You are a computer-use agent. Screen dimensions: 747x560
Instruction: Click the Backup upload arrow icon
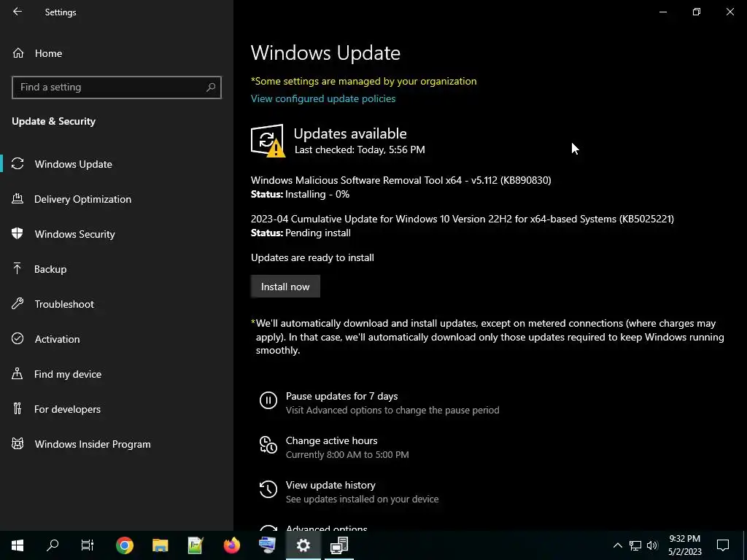click(x=18, y=268)
